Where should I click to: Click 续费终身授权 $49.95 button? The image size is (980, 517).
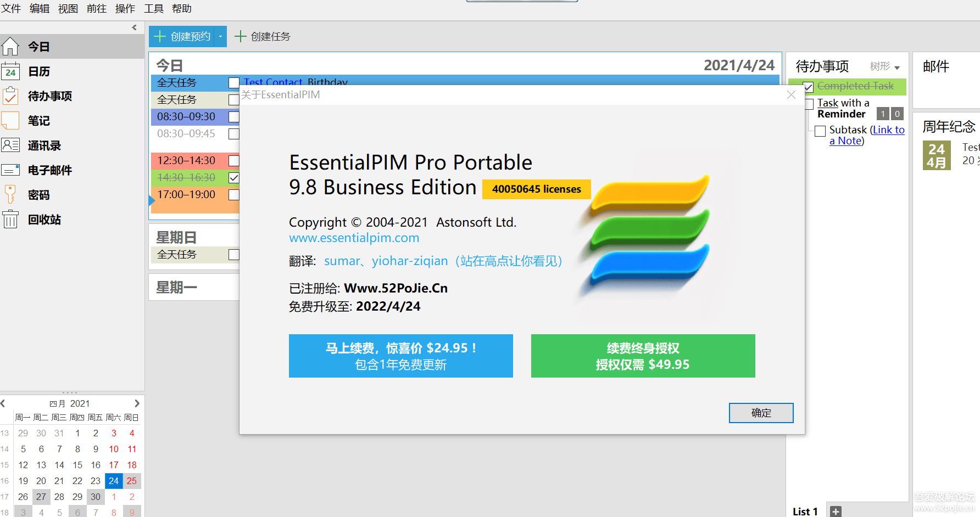tap(643, 356)
